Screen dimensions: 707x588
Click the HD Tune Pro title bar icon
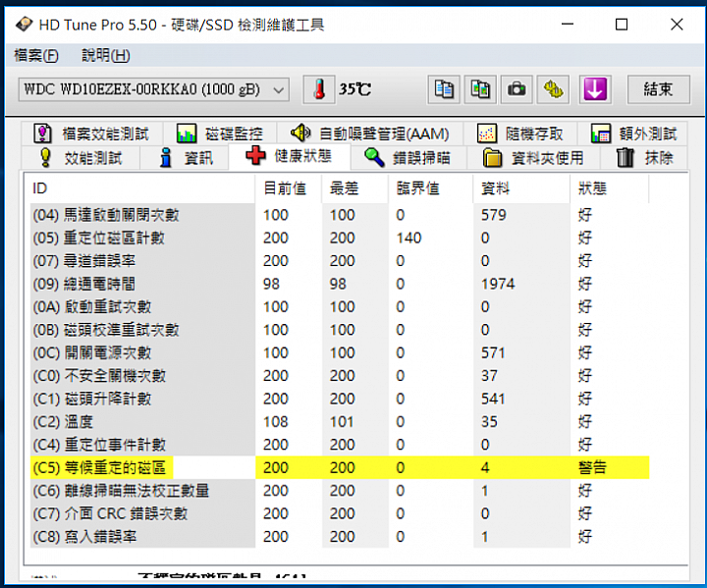click(x=24, y=25)
